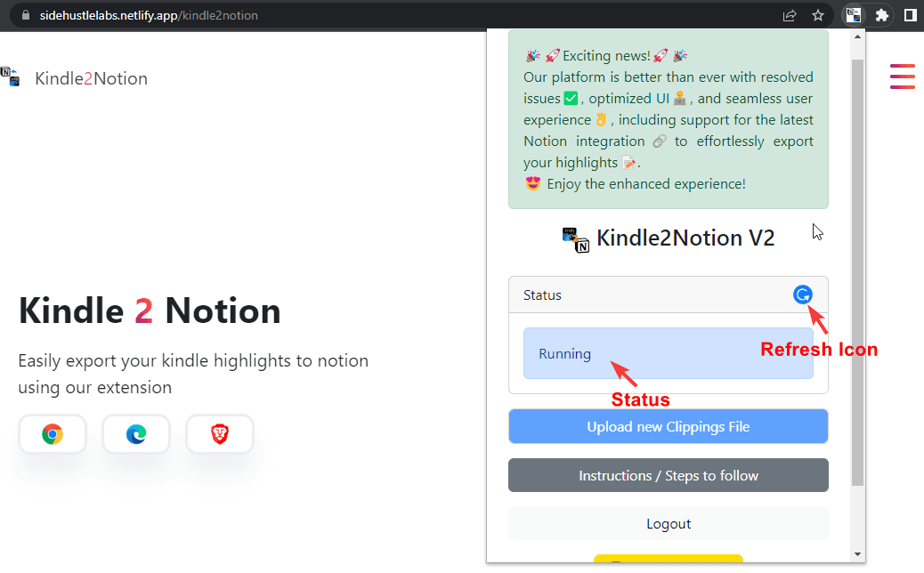Bookmark this page with the star icon
This screenshot has height=573, width=924.
[818, 15]
